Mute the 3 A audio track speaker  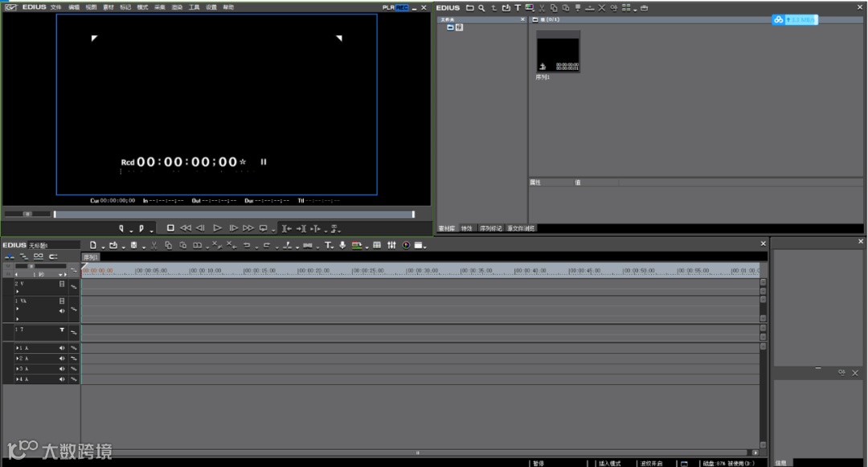point(62,368)
